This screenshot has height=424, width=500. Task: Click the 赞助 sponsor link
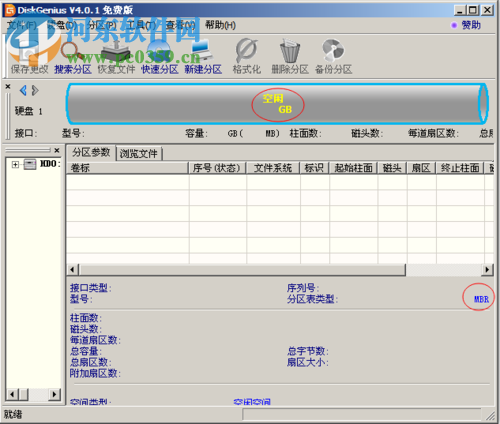click(471, 25)
